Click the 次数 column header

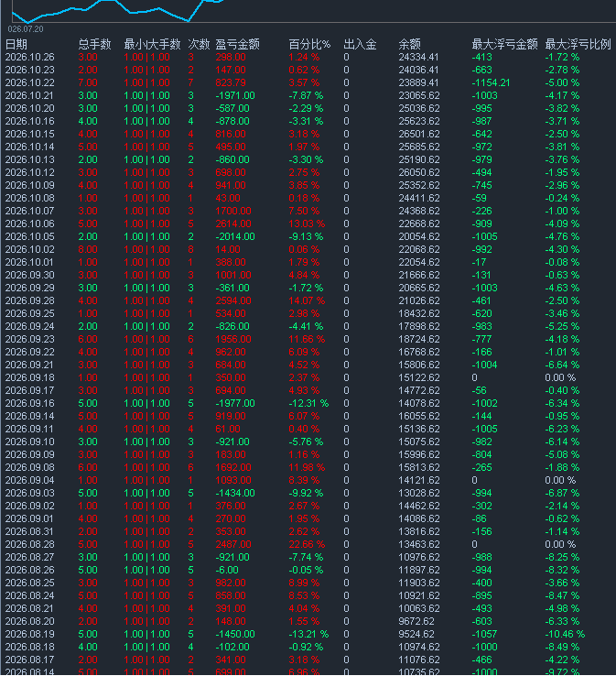(199, 44)
